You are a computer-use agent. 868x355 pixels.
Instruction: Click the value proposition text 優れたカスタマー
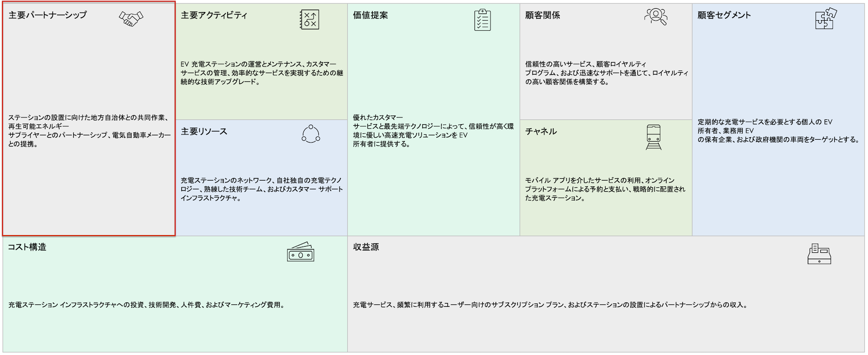coord(433,131)
